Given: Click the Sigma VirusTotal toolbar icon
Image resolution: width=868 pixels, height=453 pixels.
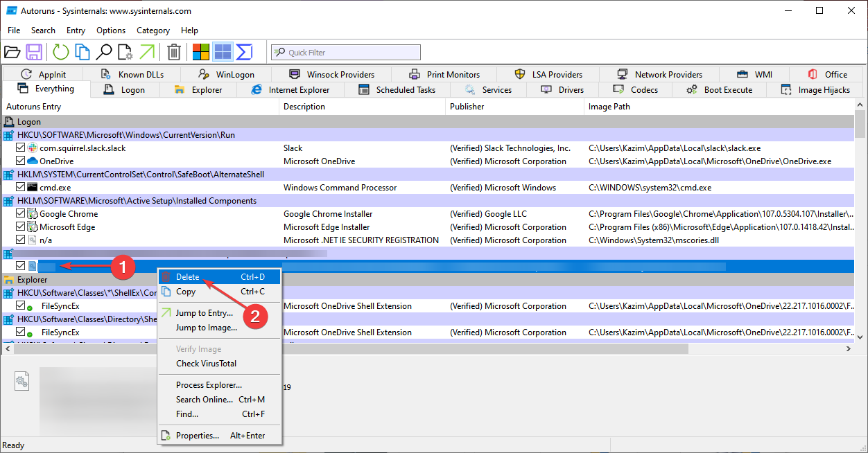Looking at the screenshot, I should click(244, 52).
